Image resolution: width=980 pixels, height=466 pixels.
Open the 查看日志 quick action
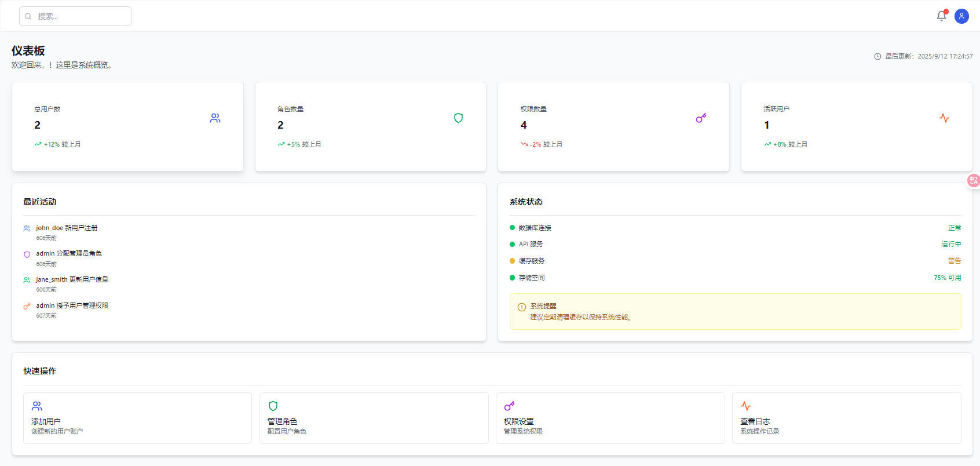(x=846, y=418)
